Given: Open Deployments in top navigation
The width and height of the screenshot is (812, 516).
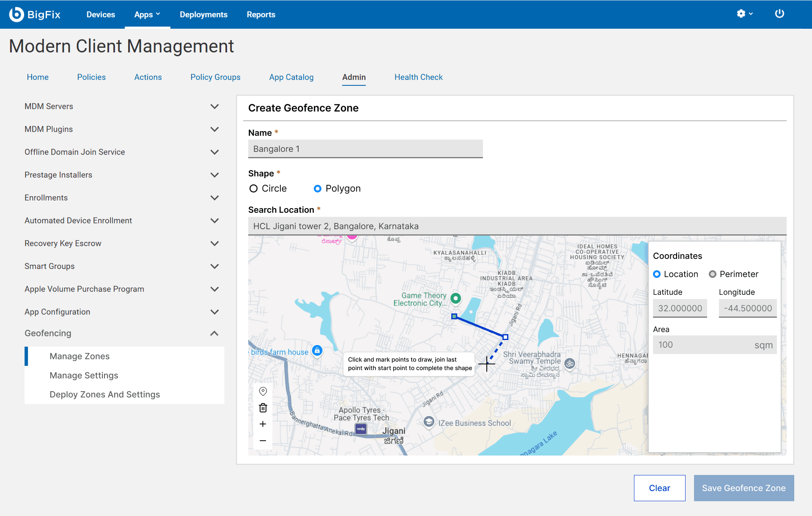Looking at the screenshot, I should tap(203, 14).
